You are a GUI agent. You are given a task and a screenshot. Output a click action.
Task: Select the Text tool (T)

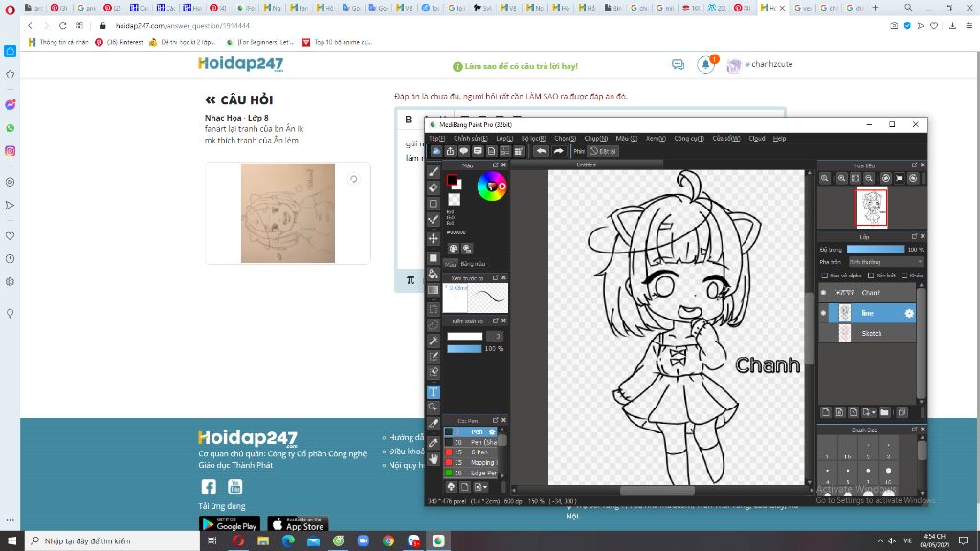coord(434,391)
